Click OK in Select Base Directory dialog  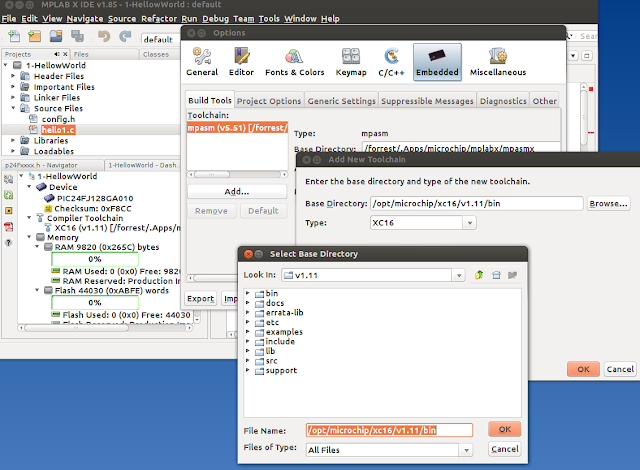click(x=504, y=429)
